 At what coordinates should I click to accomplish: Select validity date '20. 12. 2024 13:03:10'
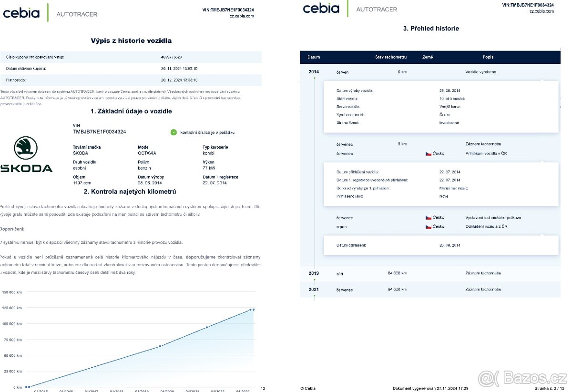pyautogui.click(x=179, y=80)
